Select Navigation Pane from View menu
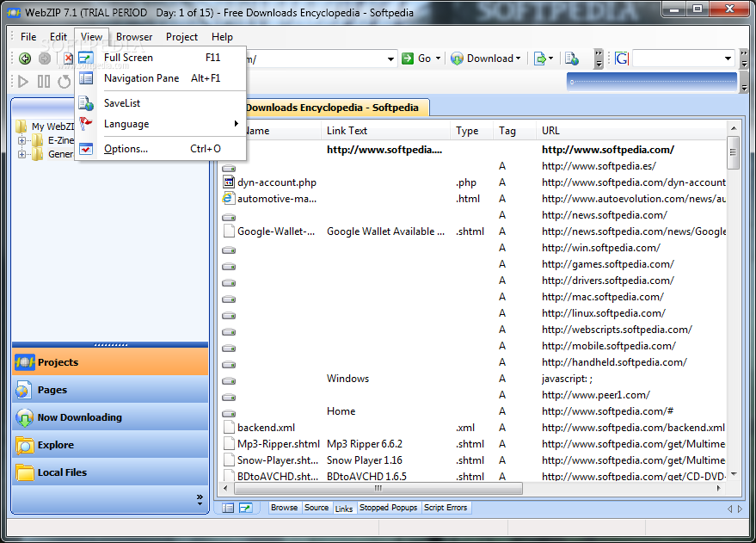Screen dimensions: 756x543 [x=162, y=78]
